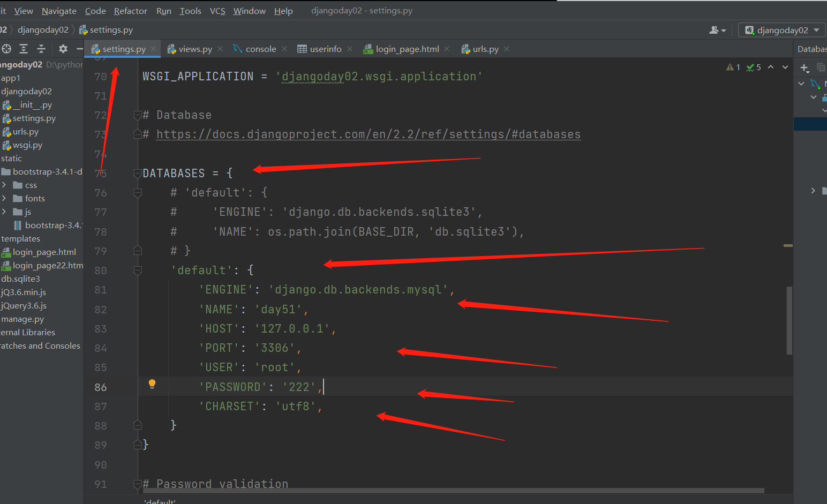
Task: Open the user account dropdown icon
Action: tap(717, 30)
